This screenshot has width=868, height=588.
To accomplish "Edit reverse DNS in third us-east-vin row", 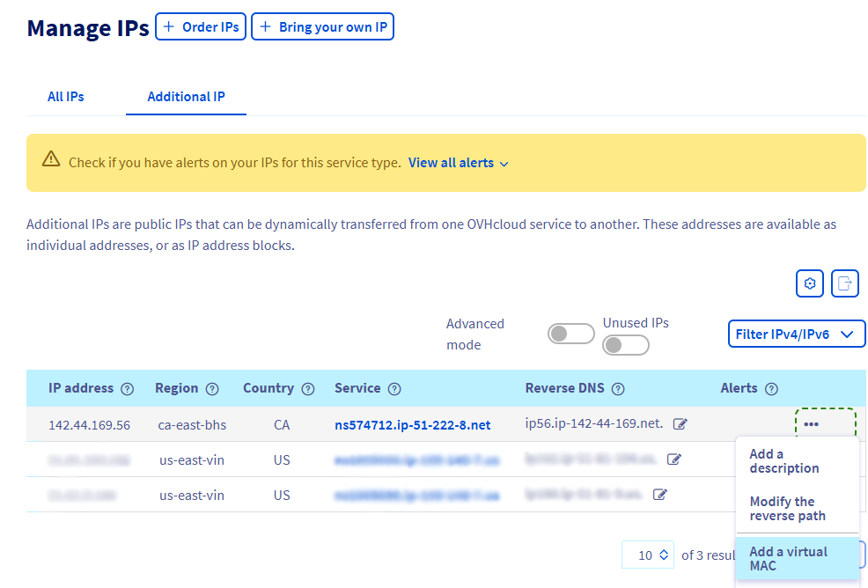I will click(x=660, y=495).
